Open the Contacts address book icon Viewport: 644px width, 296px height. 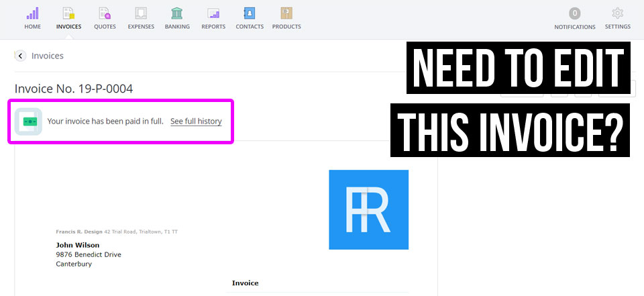(x=250, y=13)
